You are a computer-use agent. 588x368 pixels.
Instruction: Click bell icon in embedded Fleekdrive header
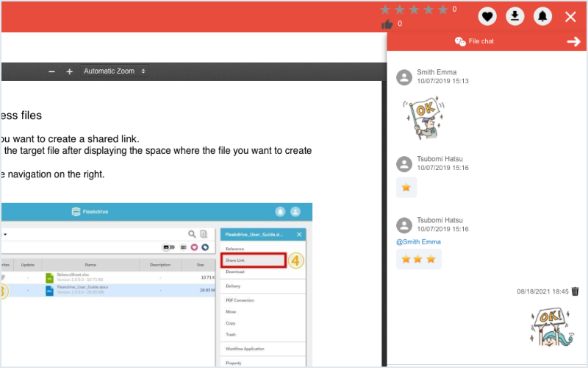click(280, 212)
